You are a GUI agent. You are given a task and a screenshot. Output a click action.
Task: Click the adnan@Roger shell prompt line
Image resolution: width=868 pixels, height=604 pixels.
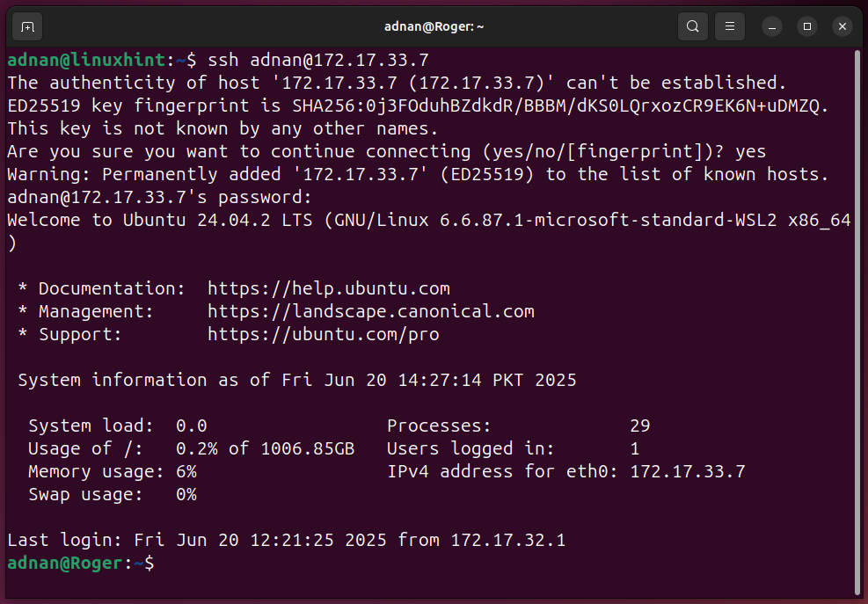[79, 563]
